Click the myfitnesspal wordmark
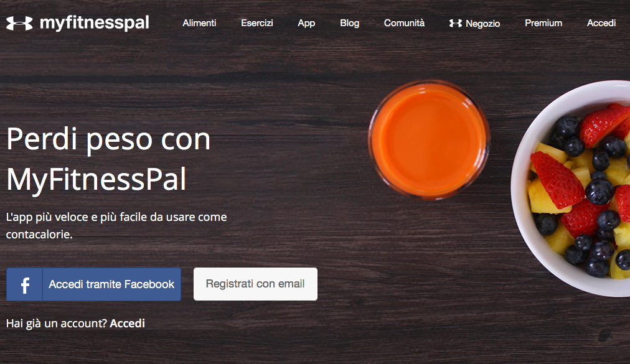630x364 pixels. 95,23
